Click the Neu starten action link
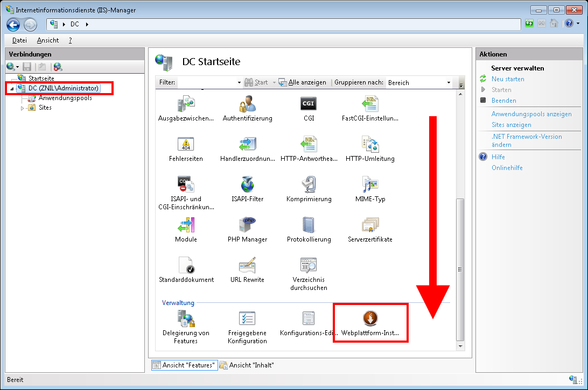 click(x=507, y=79)
